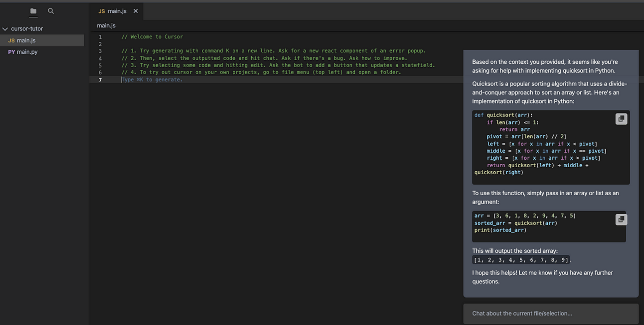Viewport: 644px width, 325px height.
Task: Click the '// Welcome to Cursor' comment
Action: (153, 37)
